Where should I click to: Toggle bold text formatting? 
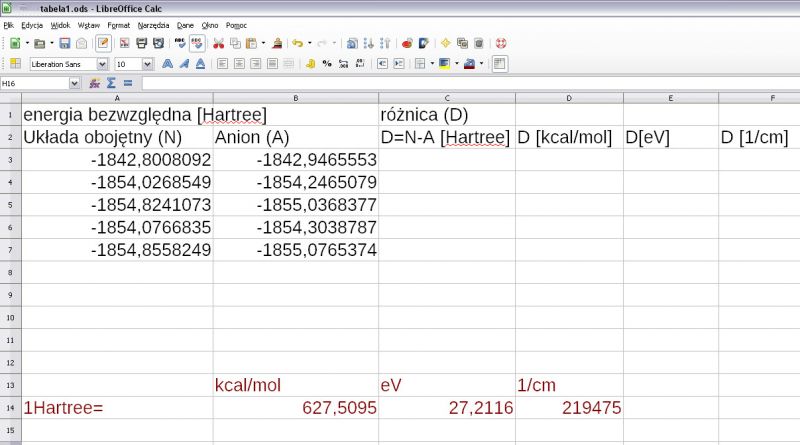(x=168, y=63)
